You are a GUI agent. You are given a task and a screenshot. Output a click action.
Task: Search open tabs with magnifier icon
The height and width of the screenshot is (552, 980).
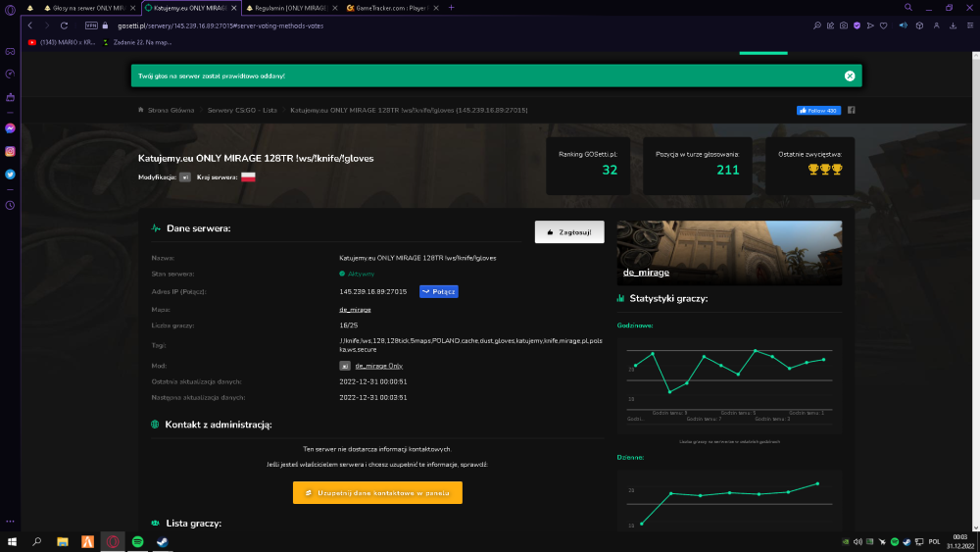[908, 8]
